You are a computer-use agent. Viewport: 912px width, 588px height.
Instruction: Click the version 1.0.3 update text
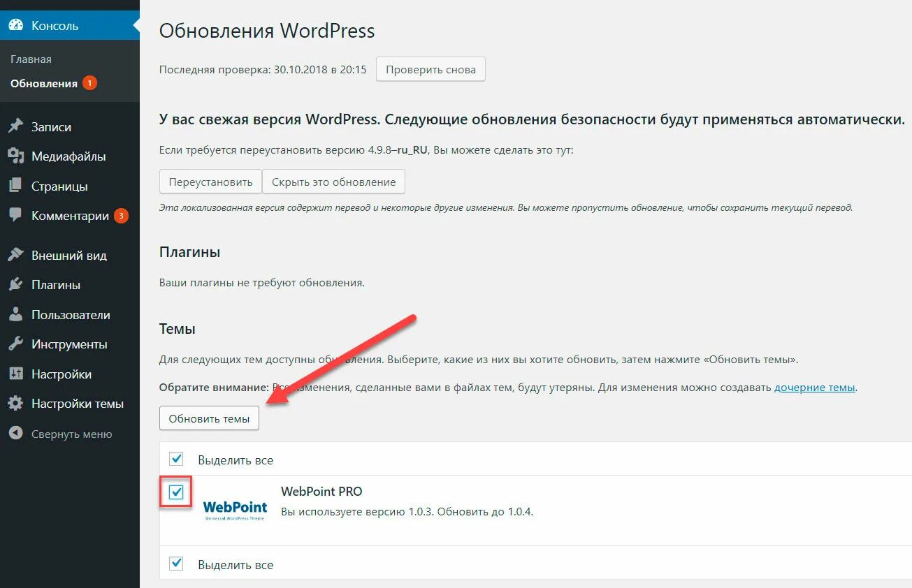[407, 512]
